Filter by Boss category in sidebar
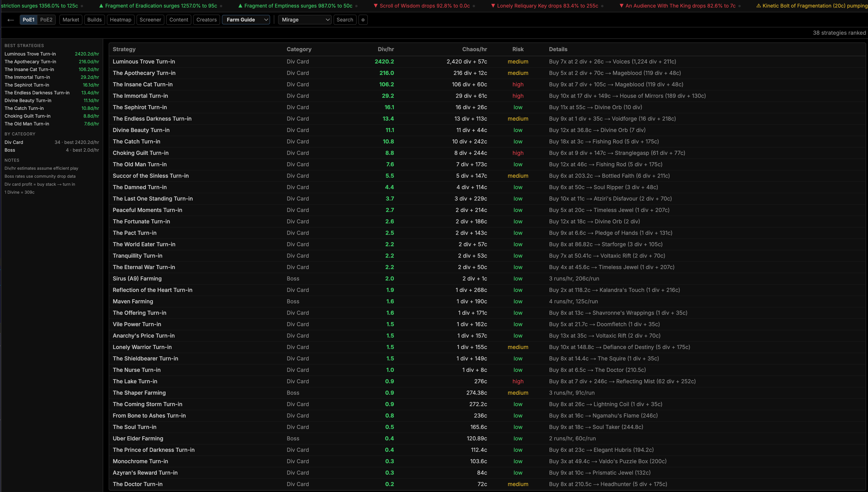Viewport: 868px width, 492px height. click(10, 150)
